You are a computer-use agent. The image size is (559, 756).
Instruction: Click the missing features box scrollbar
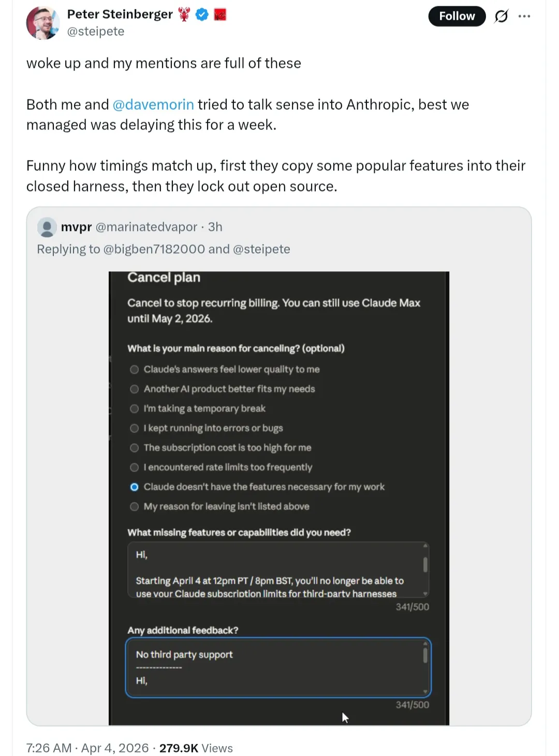pos(425,565)
